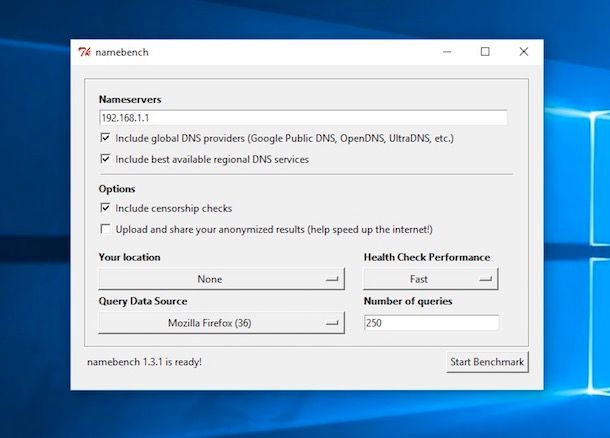Image resolution: width=610 pixels, height=438 pixels.
Task: Click the Number of queries field
Action: pyautogui.click(x=431, y=323)
